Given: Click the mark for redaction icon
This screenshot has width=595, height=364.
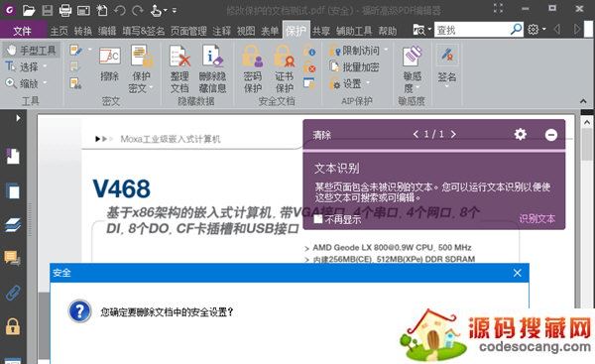Looking at the screenshot, I should point(76,51).
